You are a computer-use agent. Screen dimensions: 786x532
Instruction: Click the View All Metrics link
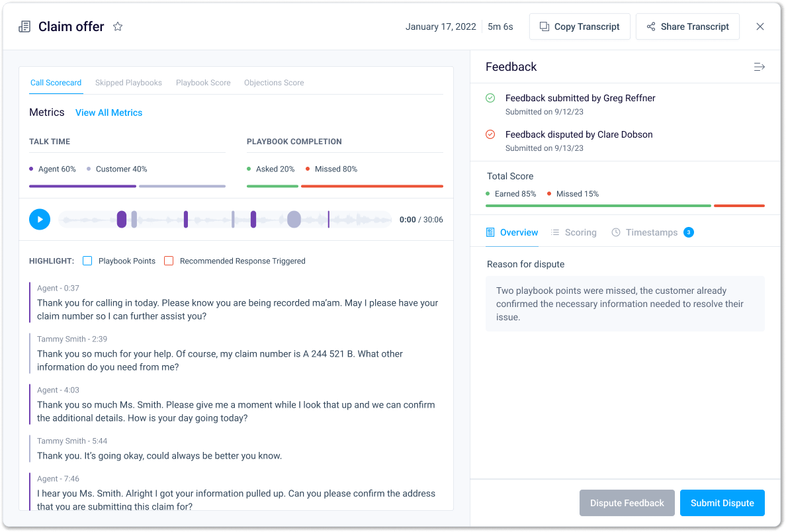(109, 112)
